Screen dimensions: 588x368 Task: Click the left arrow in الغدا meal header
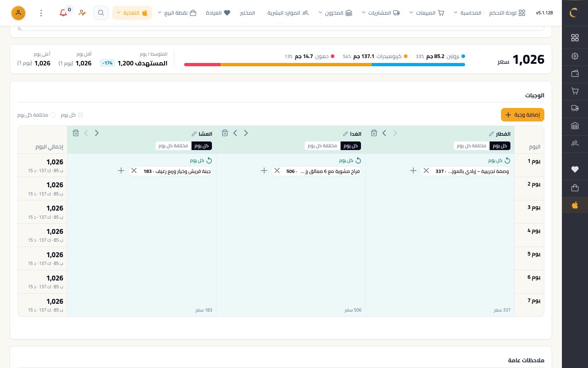coord(235,133)
